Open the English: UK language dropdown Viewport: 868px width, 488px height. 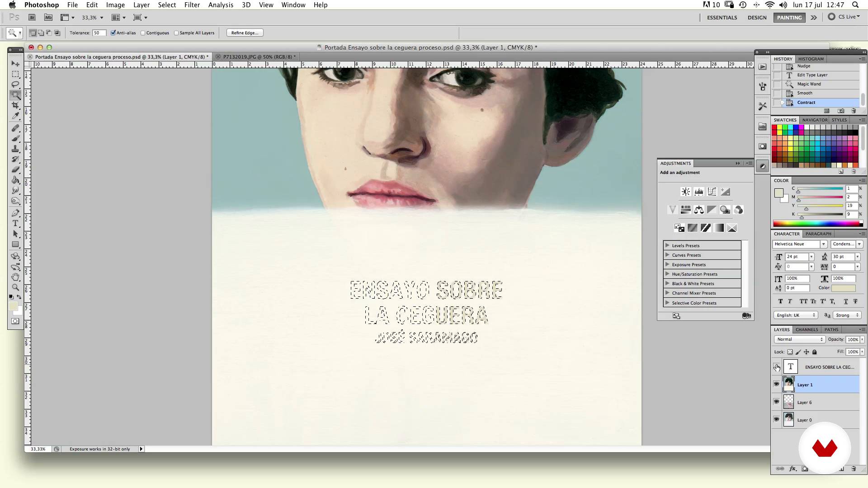coord(796,315)
